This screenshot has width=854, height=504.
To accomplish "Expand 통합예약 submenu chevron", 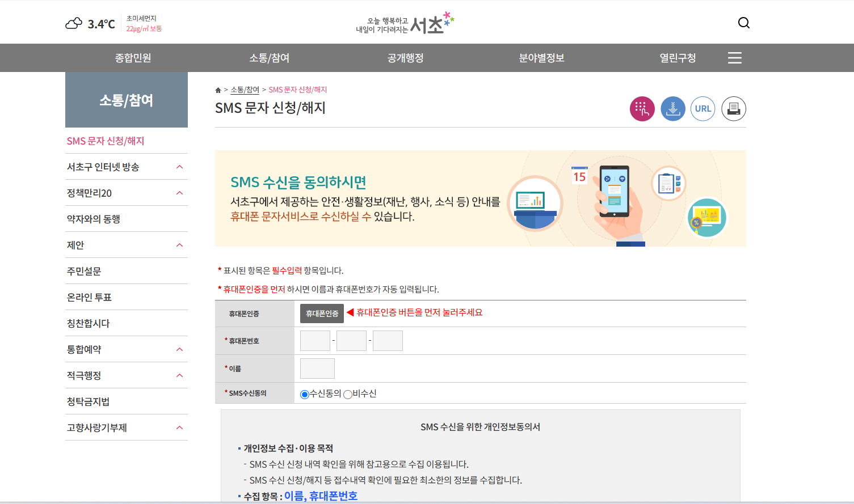I will point(180,349).
